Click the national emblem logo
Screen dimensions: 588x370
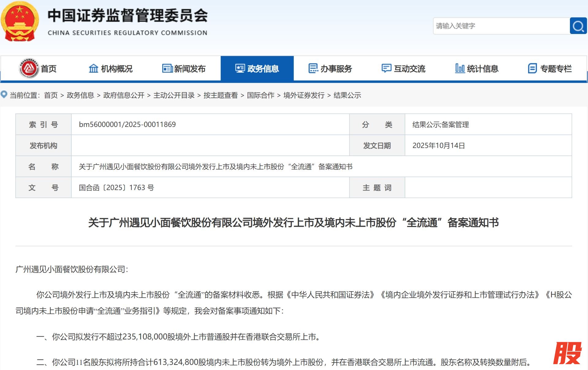pyautogui.click(x=20, y=21)
